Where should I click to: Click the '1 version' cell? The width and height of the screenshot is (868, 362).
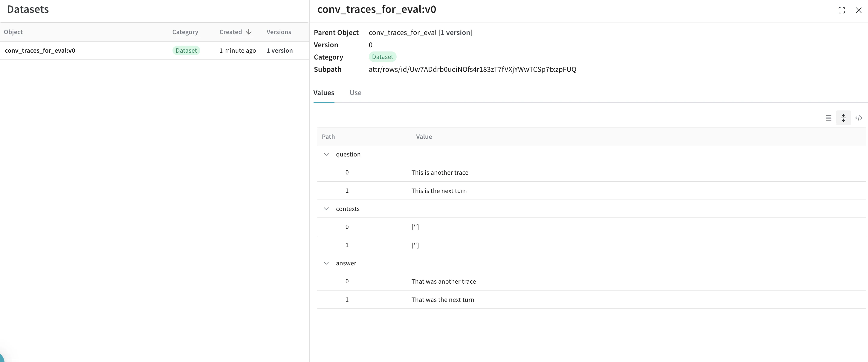coord(279,51)
